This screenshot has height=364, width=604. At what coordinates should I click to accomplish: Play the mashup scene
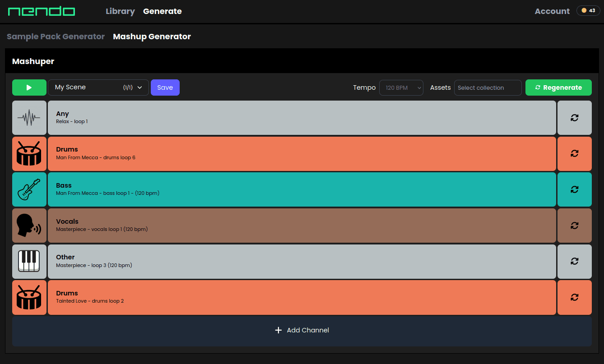click(x=29, y=88)
